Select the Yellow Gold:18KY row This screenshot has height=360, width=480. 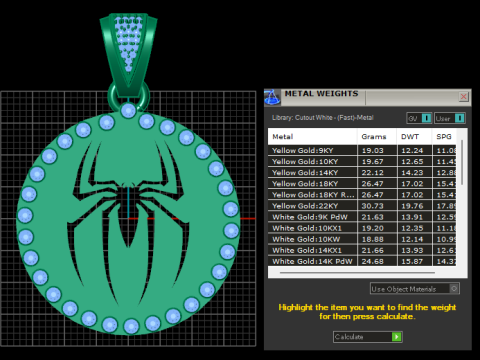(x=362, y=184)
